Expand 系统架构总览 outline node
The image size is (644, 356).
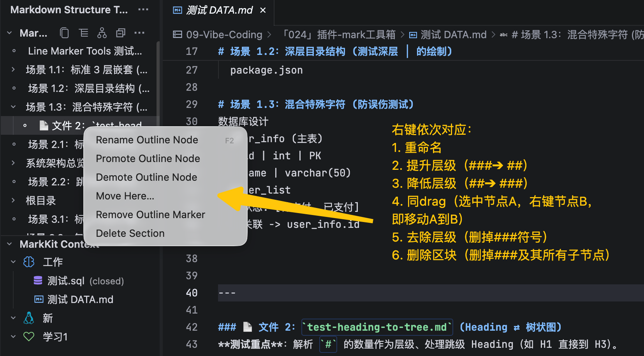(13, 163)
